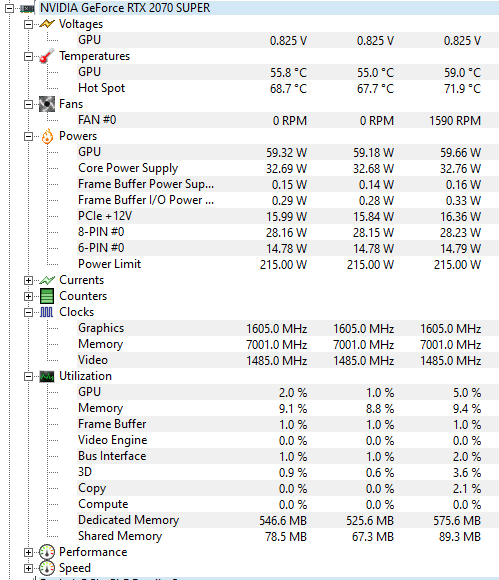
Task: Collapse the Clocks section
Action: point(28,313)
